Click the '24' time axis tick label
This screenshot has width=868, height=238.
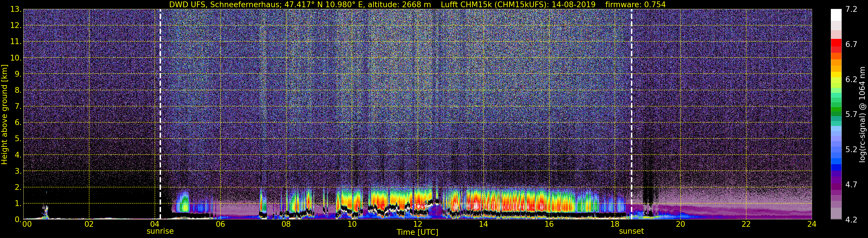(812, 224)
